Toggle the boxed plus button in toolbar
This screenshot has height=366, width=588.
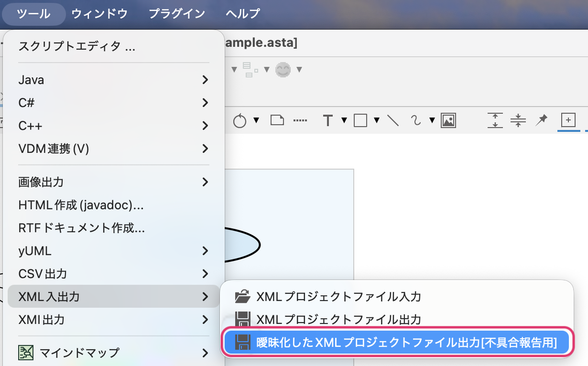click(x=567, y=120)
